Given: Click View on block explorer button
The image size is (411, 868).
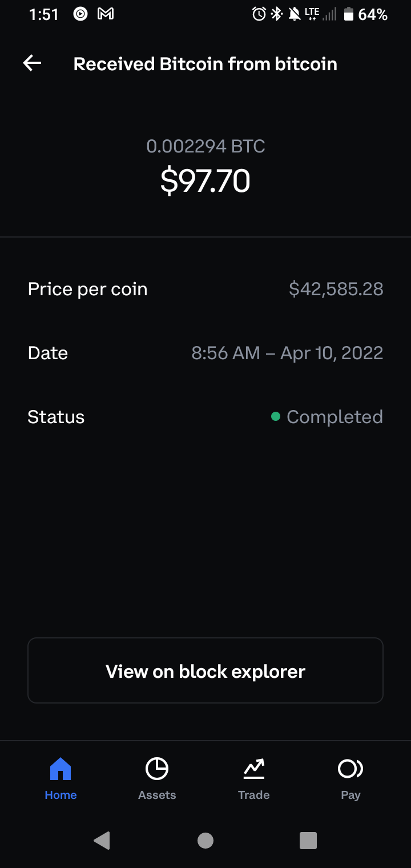Looking at the screenshot, I should click(x=205, y=671).
